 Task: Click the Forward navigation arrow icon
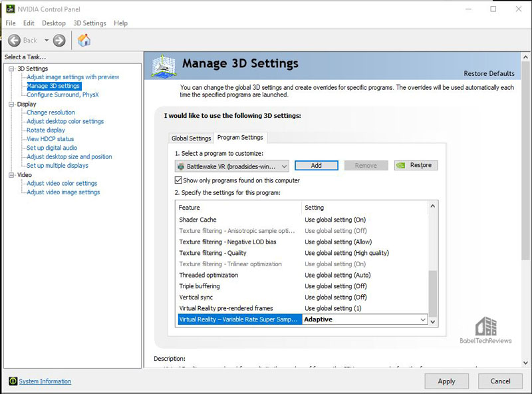(x=59, y=41)
